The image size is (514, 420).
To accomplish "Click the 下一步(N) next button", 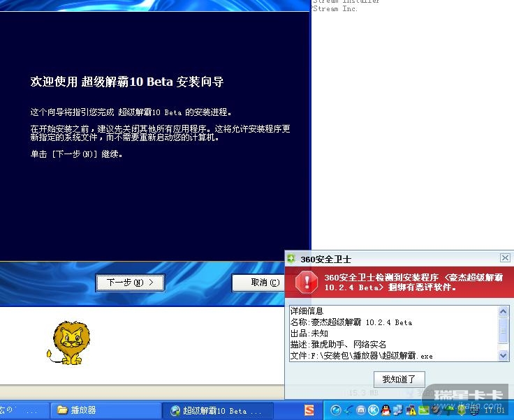I will [130, 283].
